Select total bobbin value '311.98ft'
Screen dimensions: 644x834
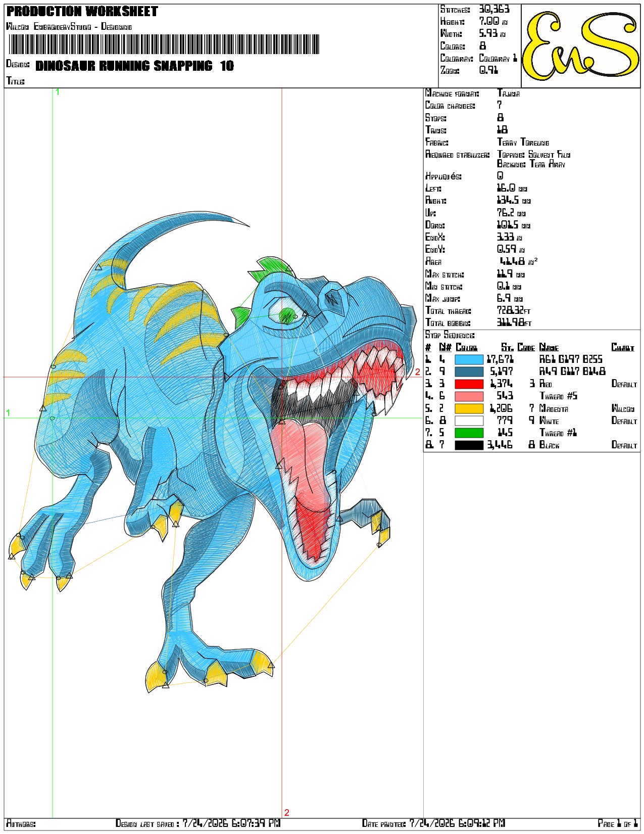514,322
